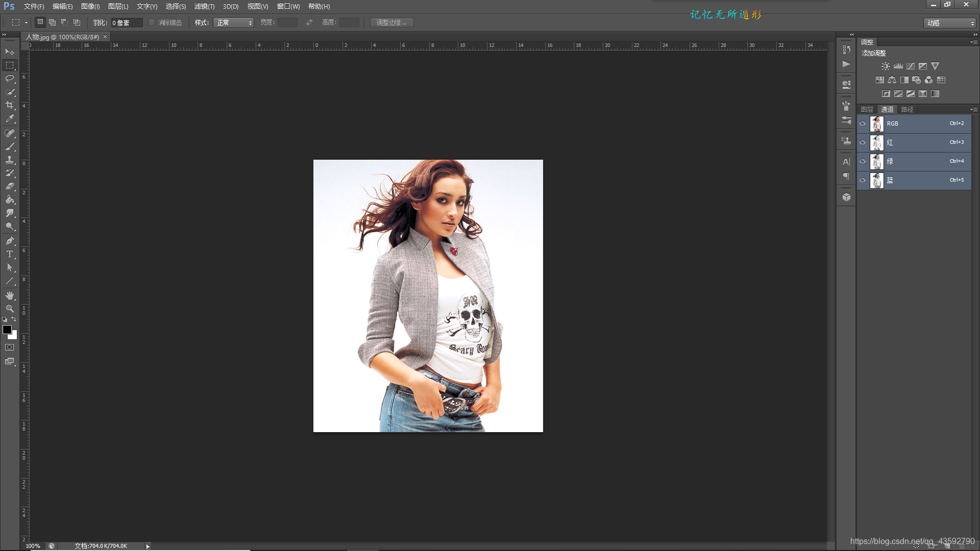Switch to the Paths tab

click(907, 109)
